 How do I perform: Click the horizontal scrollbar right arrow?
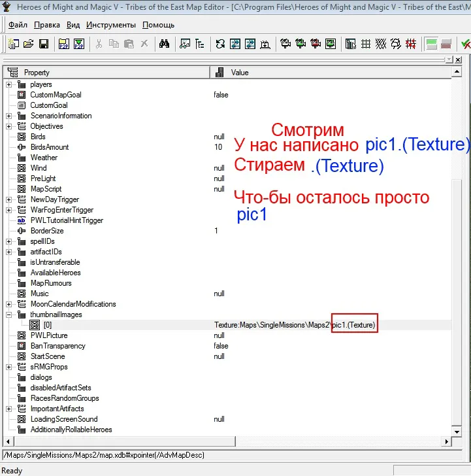point(446,442)
